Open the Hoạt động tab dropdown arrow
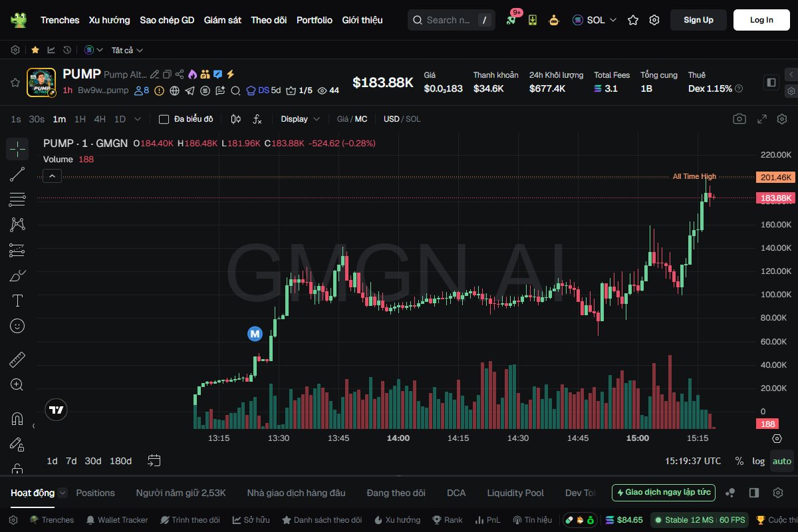The width and height of the screenshot is (798, 532). click(x=63, y=493)
